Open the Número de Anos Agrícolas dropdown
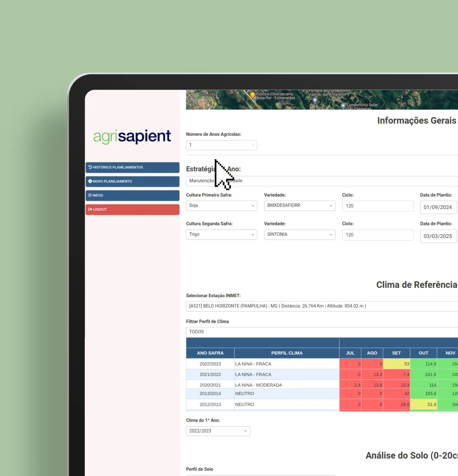 coord(221,145)
